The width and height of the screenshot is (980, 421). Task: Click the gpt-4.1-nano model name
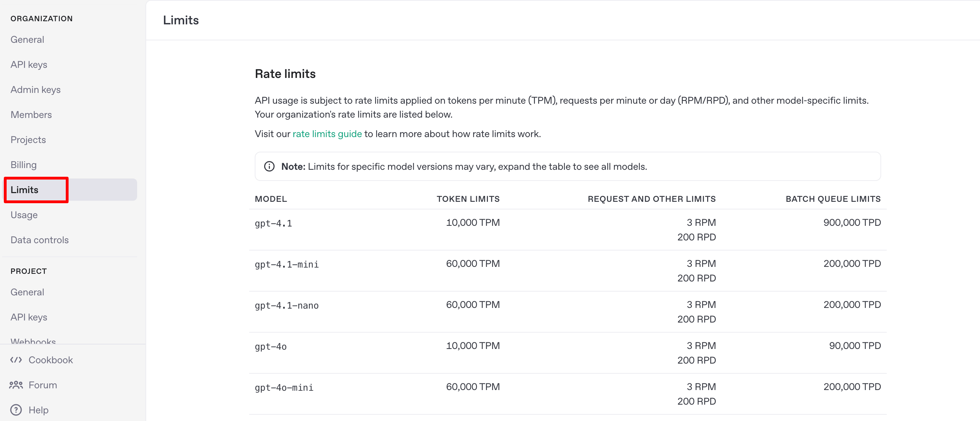pyautogui.click(x=287, y=305)
